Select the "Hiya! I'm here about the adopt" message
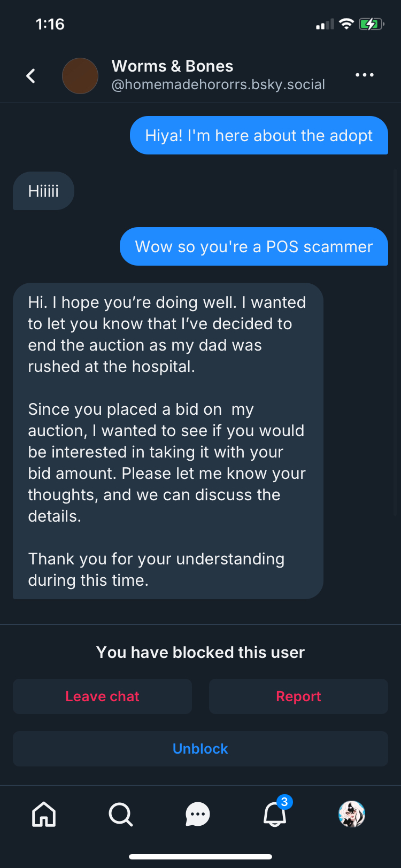Image resolution: width=401 pixels, height=868 pixels. 259,136
